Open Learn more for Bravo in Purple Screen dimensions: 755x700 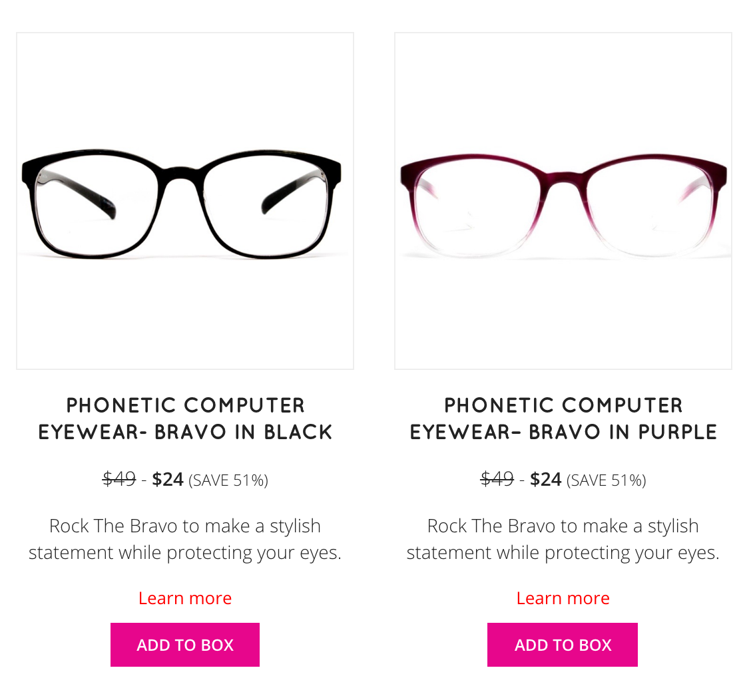tap(563, 598)
